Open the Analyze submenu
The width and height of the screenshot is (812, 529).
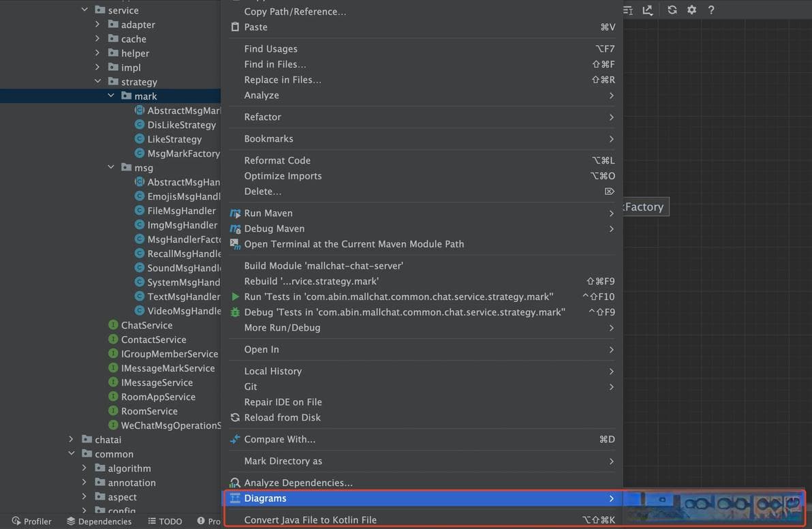(422, 95)
